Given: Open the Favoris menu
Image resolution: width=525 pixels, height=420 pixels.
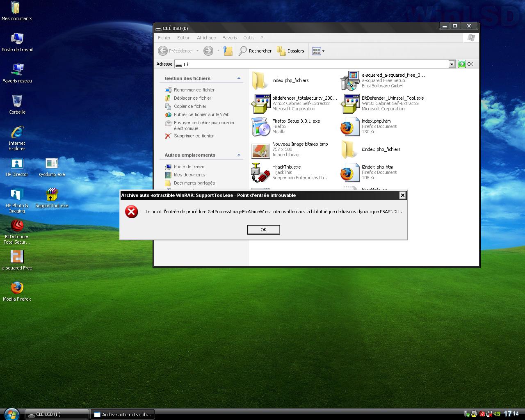Looking at the screenshot, I should [x=229, y=38].
